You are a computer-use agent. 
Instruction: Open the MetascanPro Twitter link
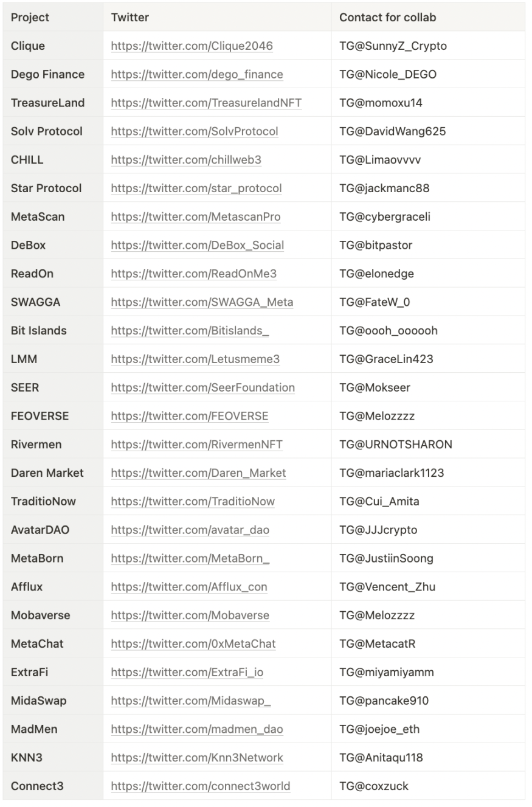[x=196, y=216]
